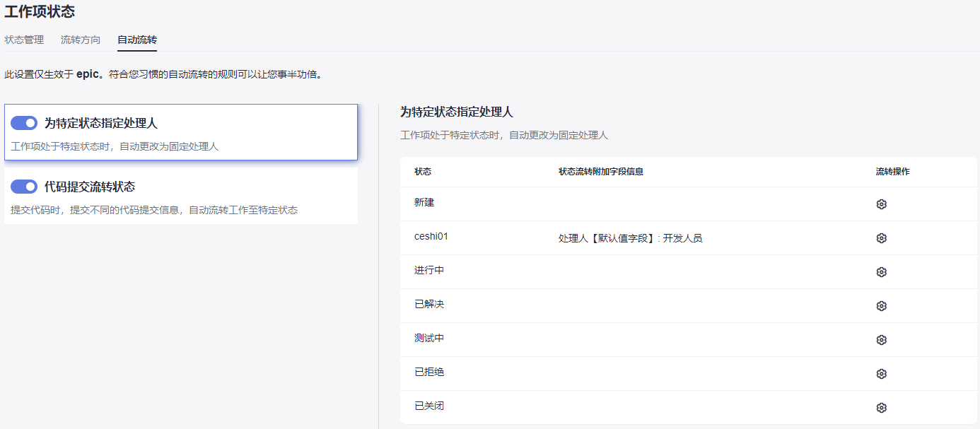Click the 状态流转附加字段信息 column header
Image resolution: width=980 pixels, height=429 pixels.
point(600,172)
